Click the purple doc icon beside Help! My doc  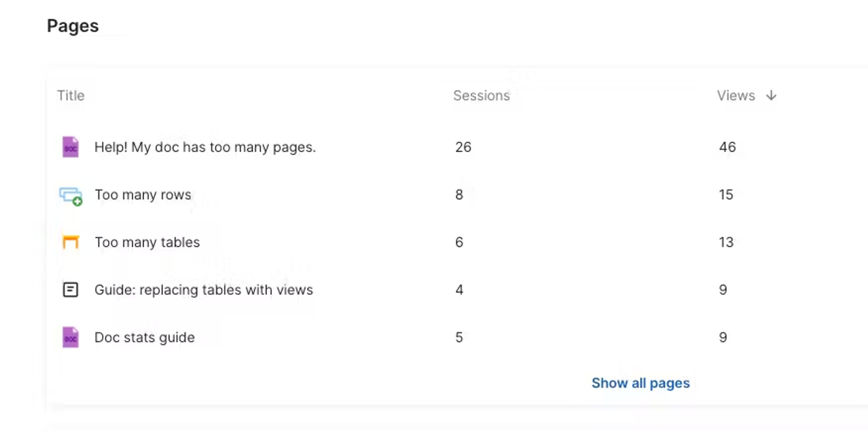pyautogui.click(x=70, y=147)
